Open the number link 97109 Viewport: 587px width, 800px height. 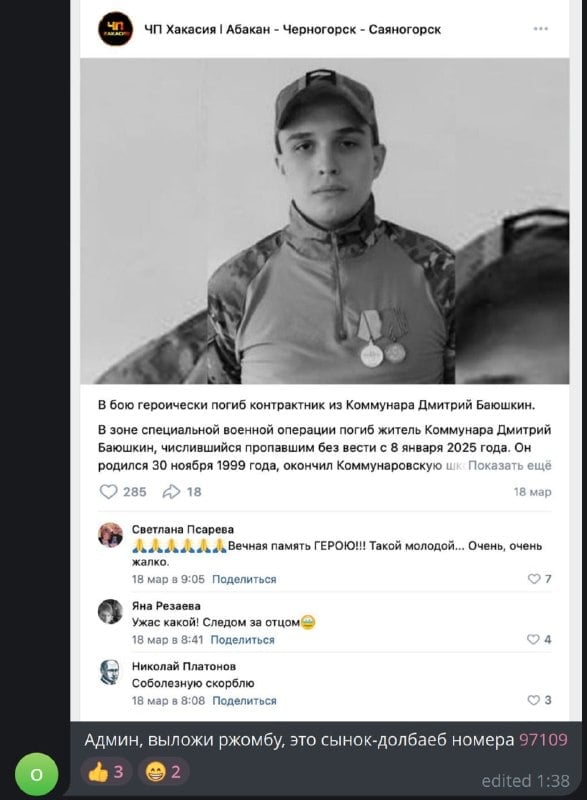[543, 739]
